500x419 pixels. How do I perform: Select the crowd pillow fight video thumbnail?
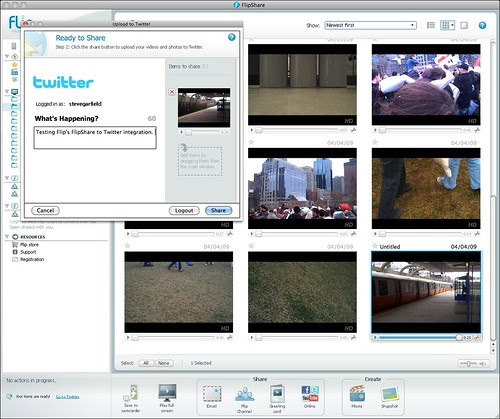(426, 85)
